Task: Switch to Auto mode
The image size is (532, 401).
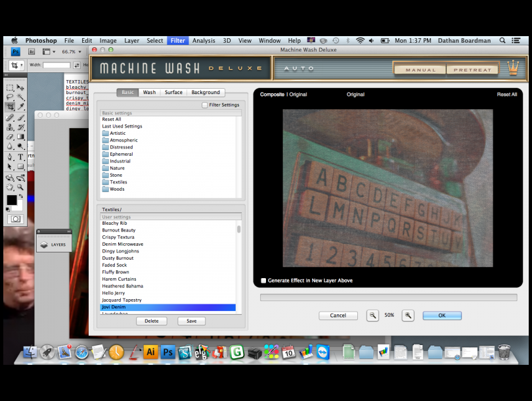Action: pos(299,68)
